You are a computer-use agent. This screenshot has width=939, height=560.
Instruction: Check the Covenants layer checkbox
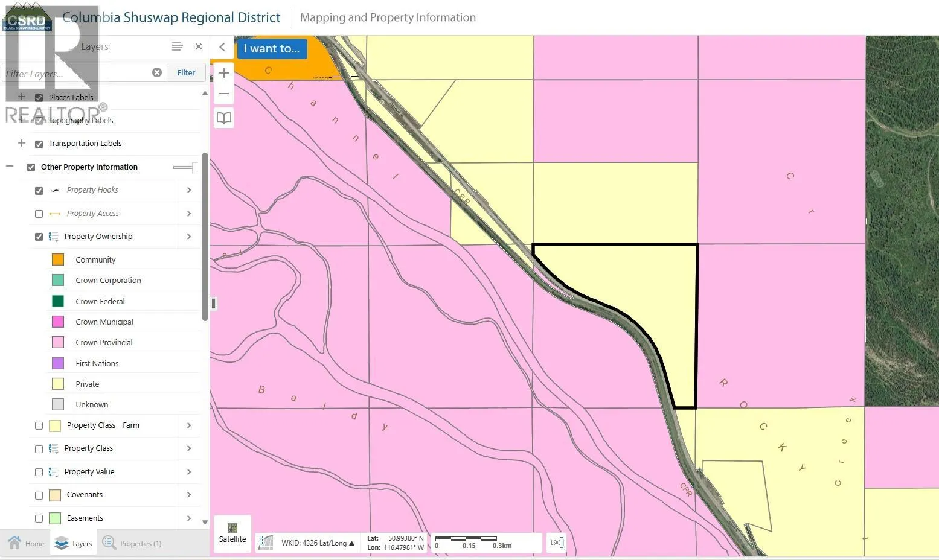pyautogui.click(x=39, y=495)
